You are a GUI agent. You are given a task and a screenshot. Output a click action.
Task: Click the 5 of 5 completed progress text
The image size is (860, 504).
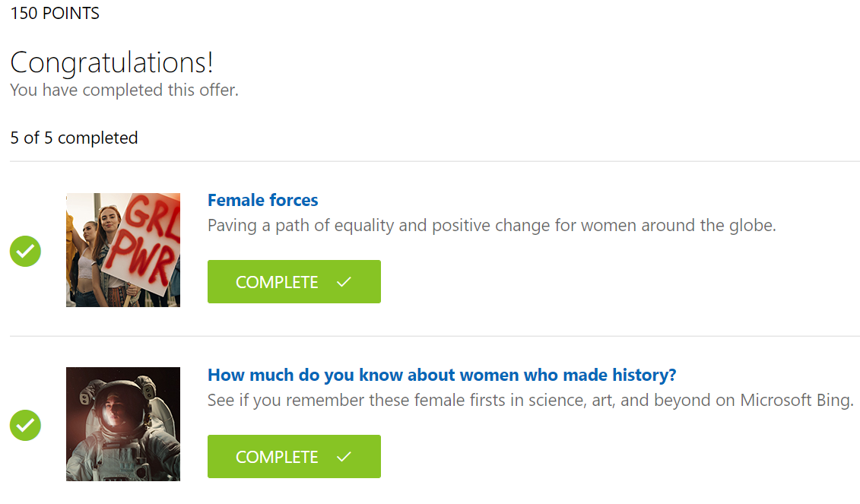click(x=74, y=138)
